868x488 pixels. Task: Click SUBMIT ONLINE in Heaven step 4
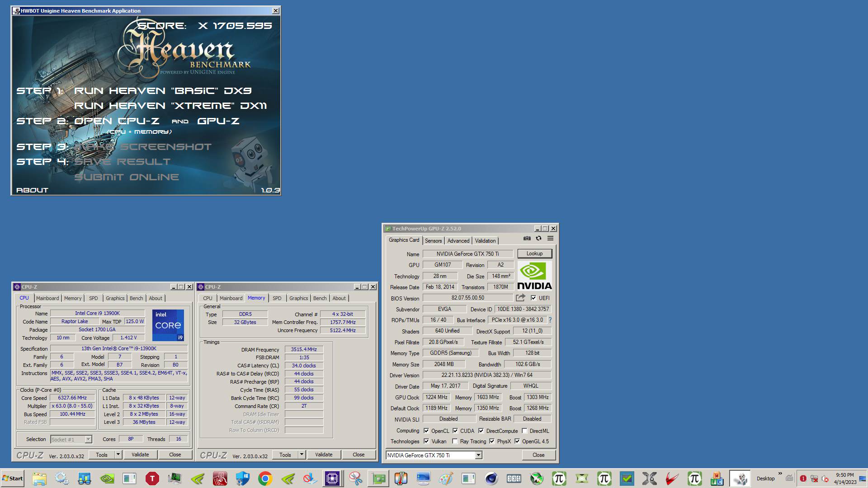(127, 177)
